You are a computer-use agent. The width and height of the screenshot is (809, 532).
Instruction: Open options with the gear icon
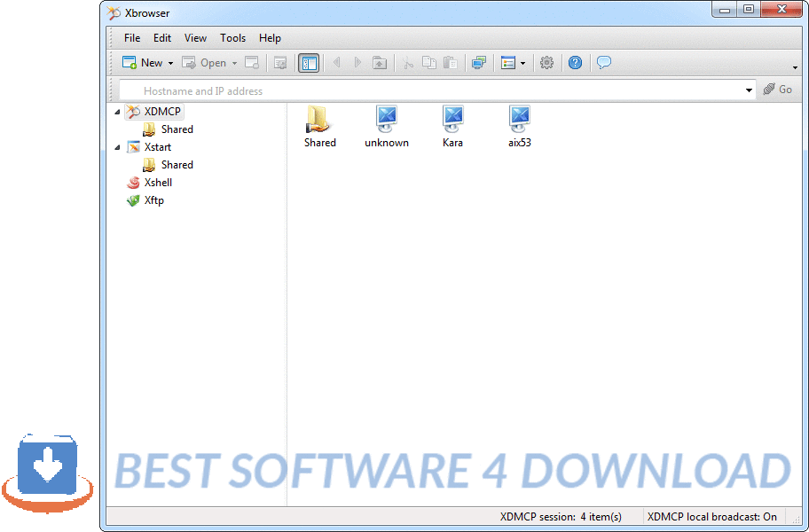pos(547,63)
